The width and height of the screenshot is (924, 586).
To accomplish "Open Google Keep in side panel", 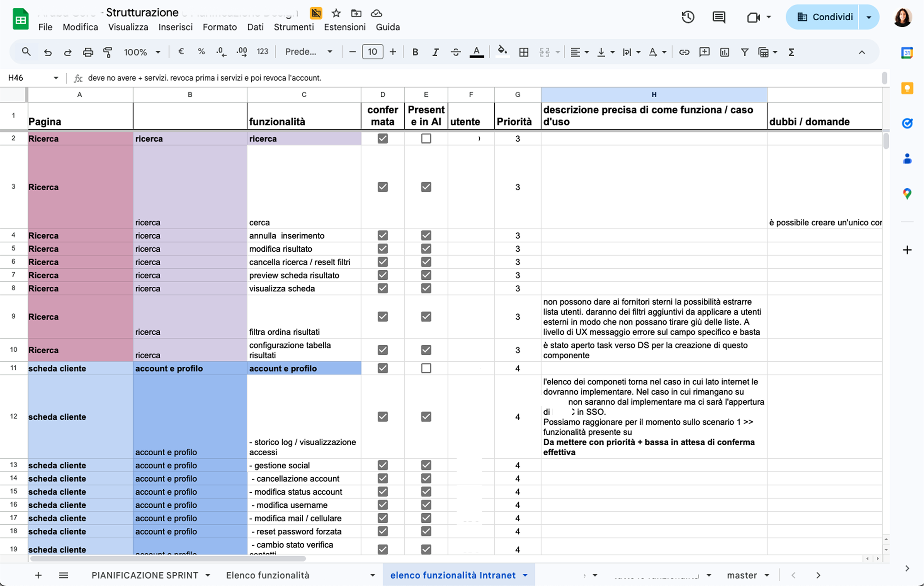I will [x=907, y=88].
